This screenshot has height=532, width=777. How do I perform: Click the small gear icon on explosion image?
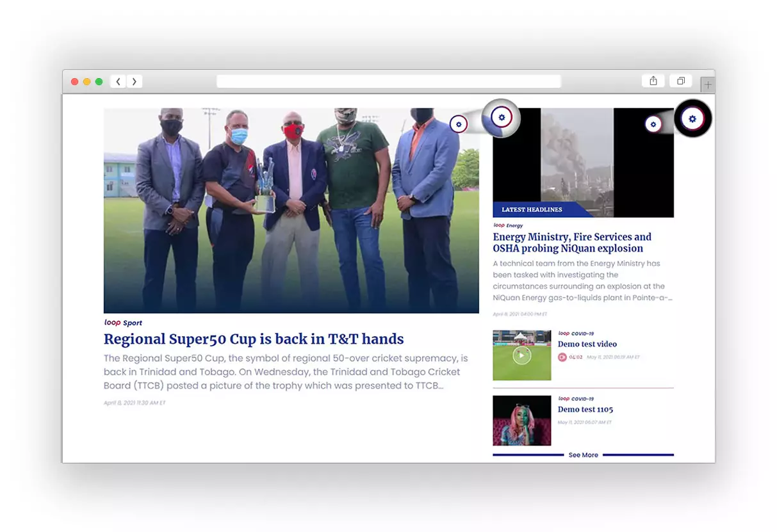coord(653,124)
